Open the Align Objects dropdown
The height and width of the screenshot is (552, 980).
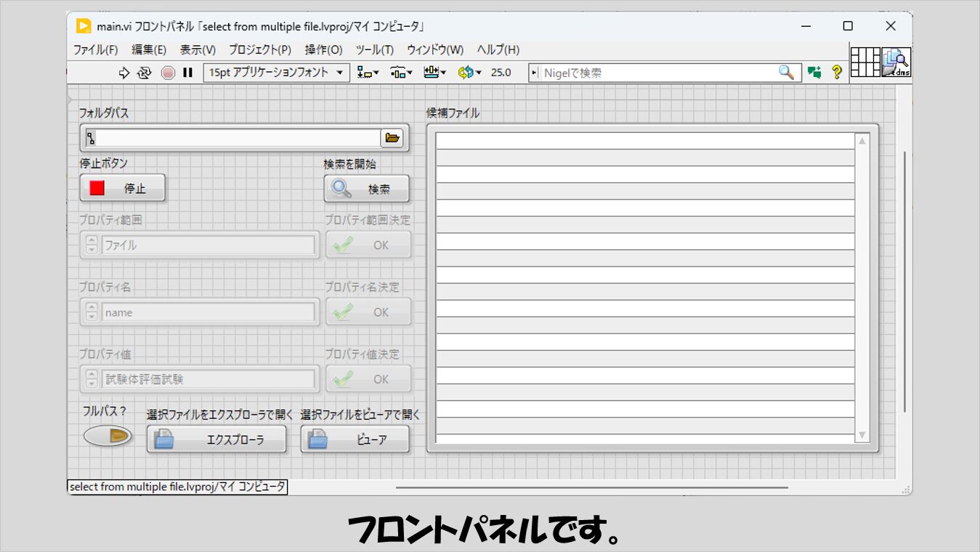368,73
